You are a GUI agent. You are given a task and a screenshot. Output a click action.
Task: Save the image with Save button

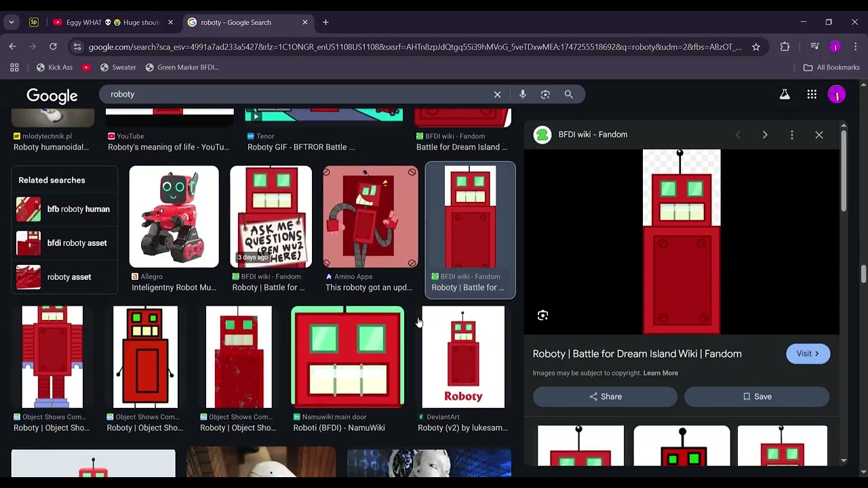[x=757, y=396]
